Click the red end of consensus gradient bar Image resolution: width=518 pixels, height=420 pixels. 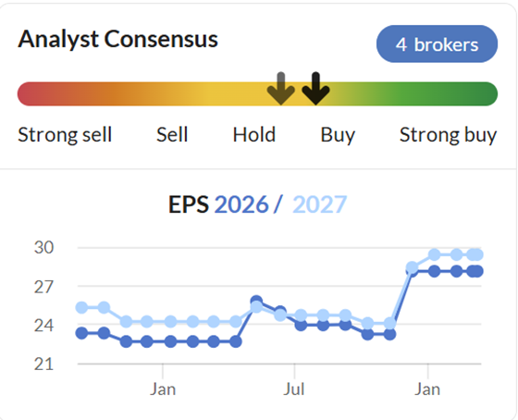click(x=30, y=93)
